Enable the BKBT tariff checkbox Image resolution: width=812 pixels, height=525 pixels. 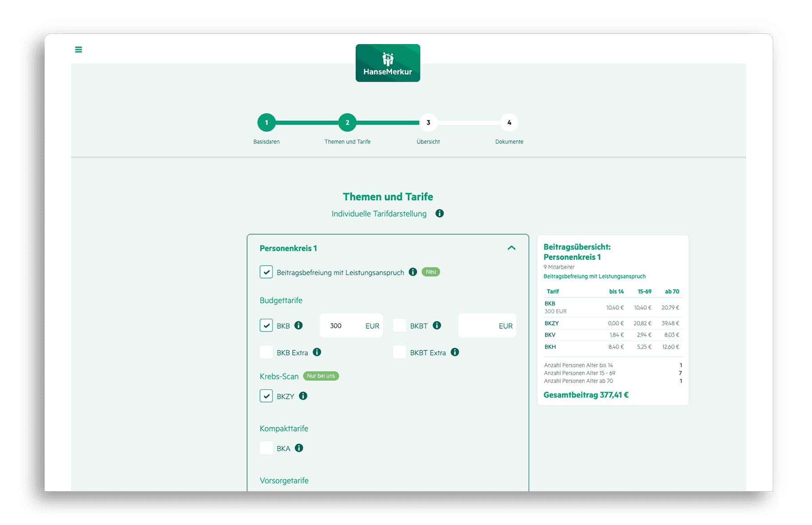(399, 326)
